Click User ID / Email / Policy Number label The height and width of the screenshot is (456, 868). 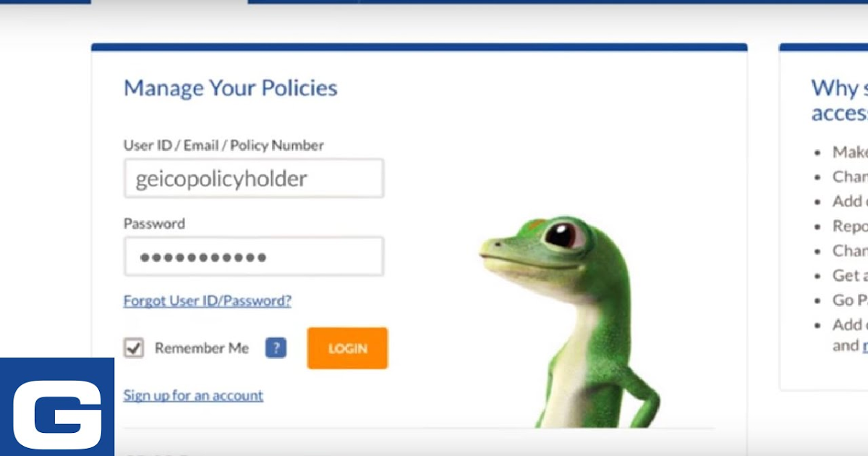coord(224,145)
